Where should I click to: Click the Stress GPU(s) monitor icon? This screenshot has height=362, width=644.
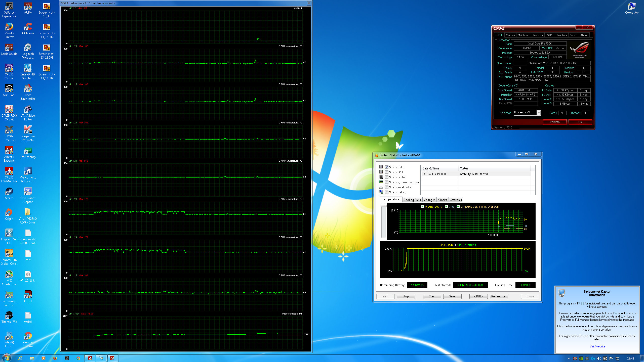[381, 192]
